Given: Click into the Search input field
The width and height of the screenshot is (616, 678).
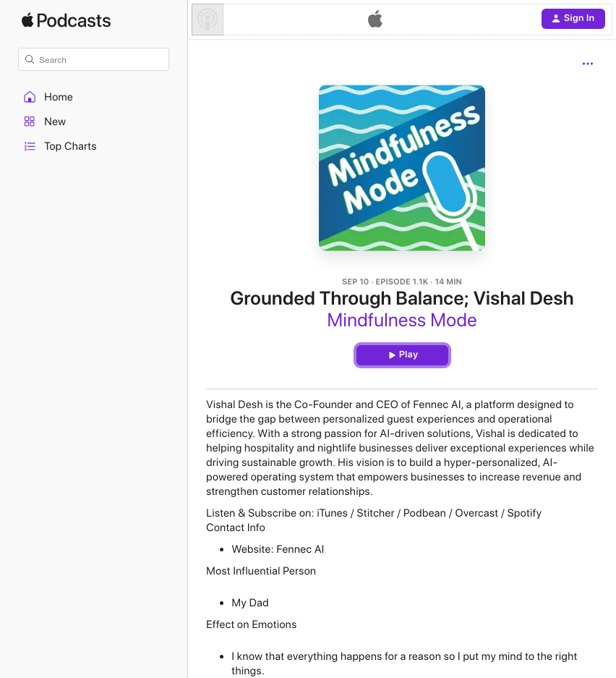Looking at the screenshot, I should (x=93, y=59).
